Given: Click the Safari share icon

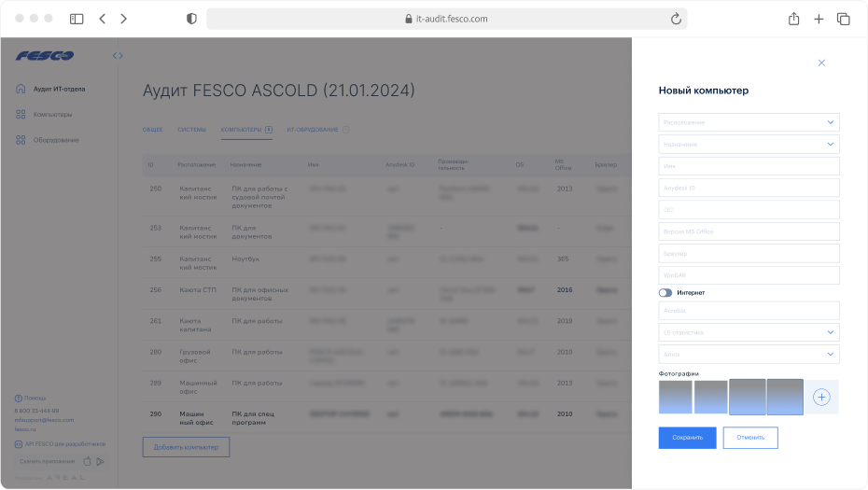Looking at the screenshot, I should click(x=793, y=19).
